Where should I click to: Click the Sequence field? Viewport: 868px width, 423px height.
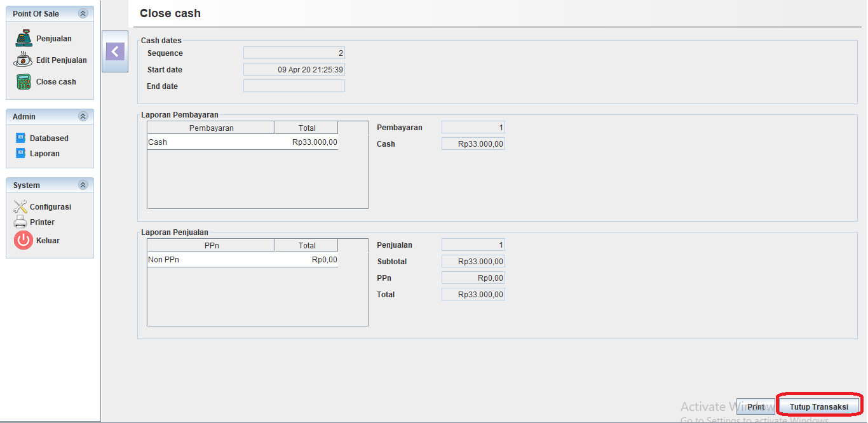pyautogui.click(x=294, y=53)
